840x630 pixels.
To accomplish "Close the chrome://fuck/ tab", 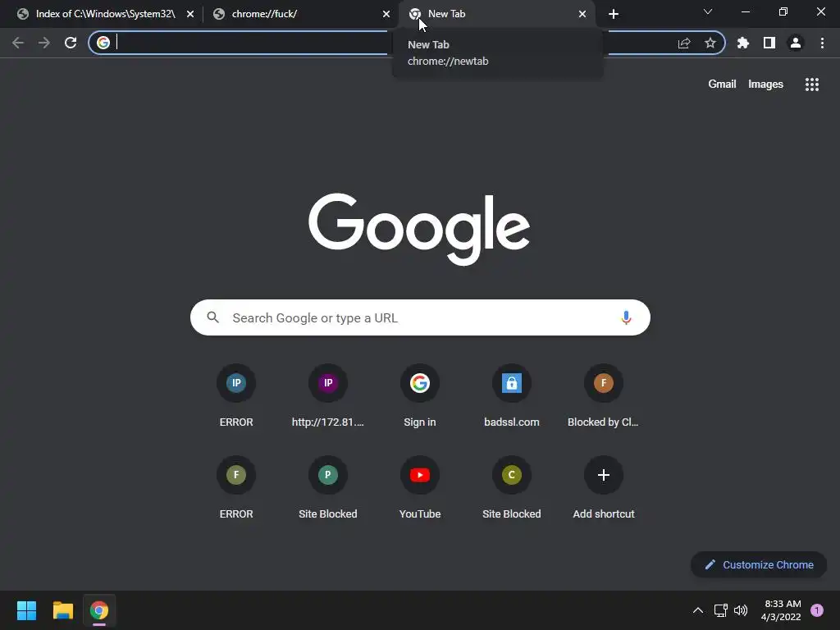I will point(386,14).
